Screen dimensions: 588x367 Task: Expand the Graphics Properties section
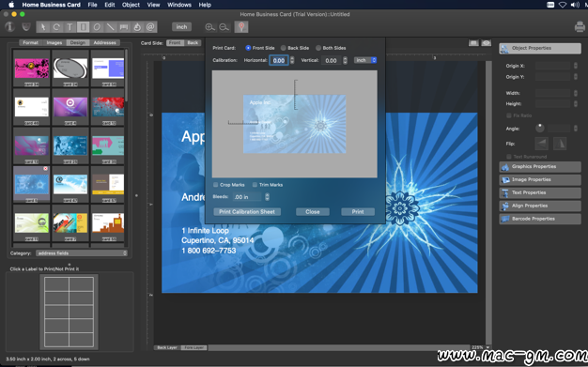[540, 167]
